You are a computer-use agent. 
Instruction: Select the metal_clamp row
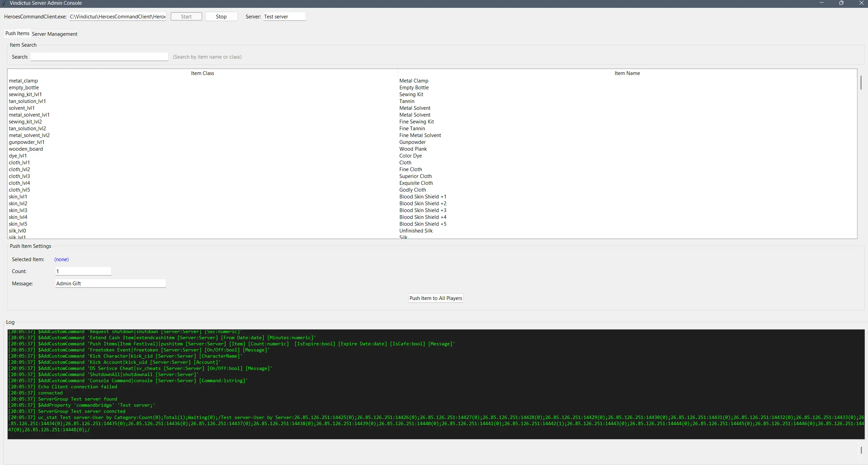coord(432,81)
